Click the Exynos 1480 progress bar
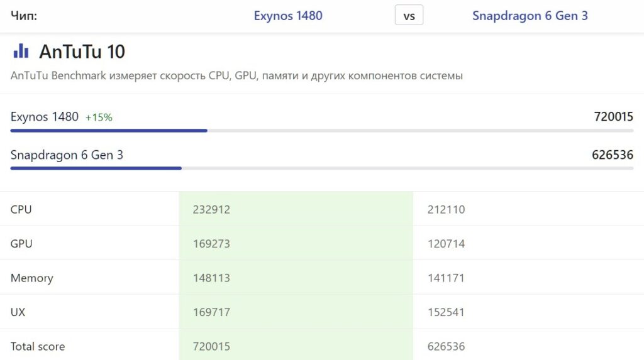 click(x=322, y=131)
